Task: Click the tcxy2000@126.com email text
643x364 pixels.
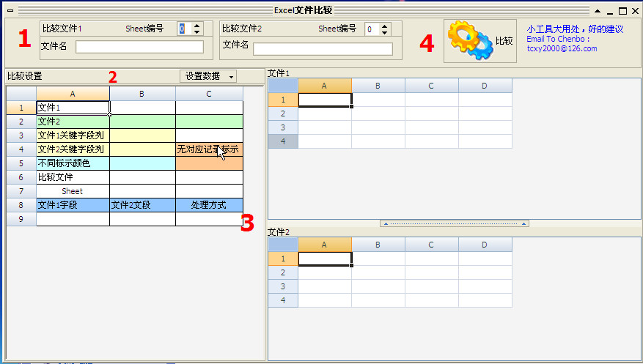Action: 562,48
